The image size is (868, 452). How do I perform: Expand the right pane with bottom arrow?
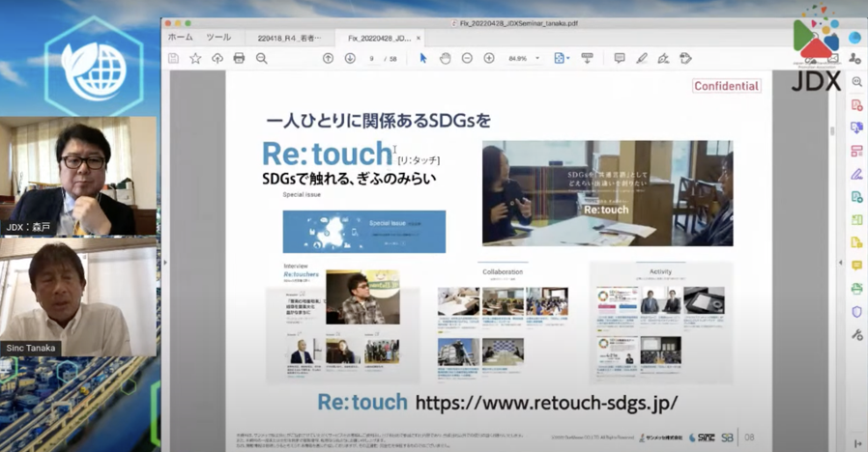[857, 443]
